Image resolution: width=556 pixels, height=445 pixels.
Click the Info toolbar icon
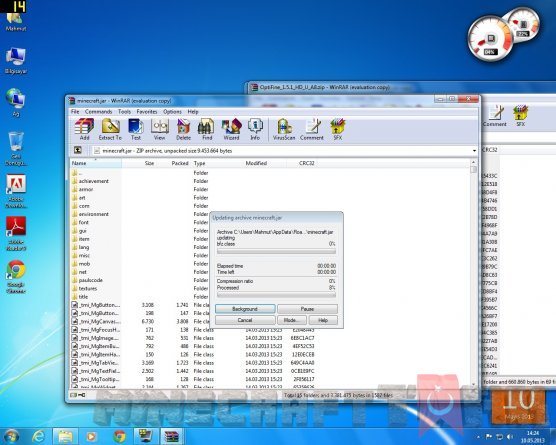(x=255, y=129)
